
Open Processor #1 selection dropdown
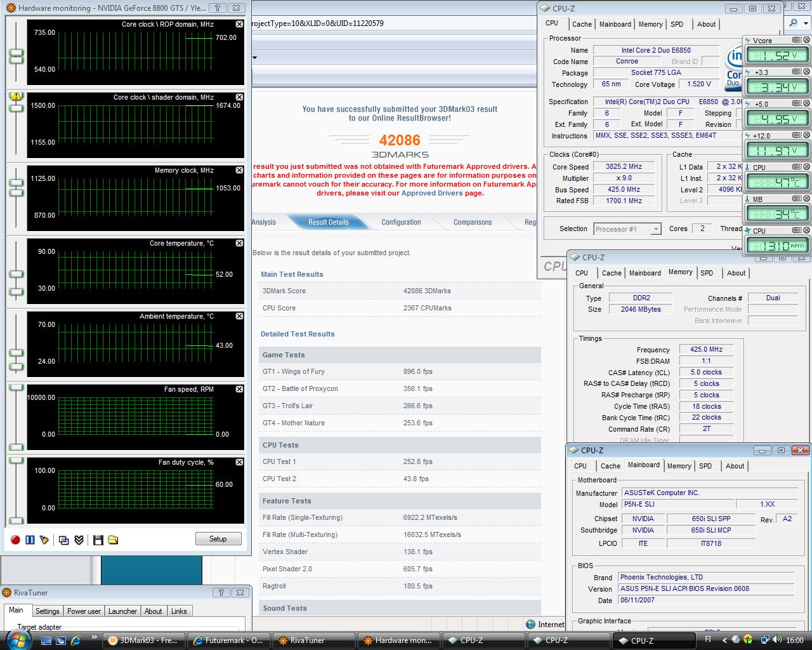[656, 229]
